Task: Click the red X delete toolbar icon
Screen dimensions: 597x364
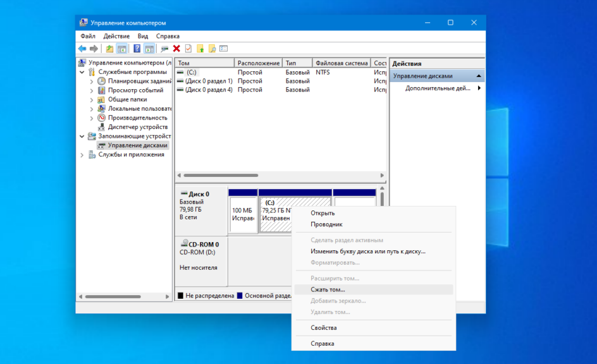Action: click(x=176, y=49)
